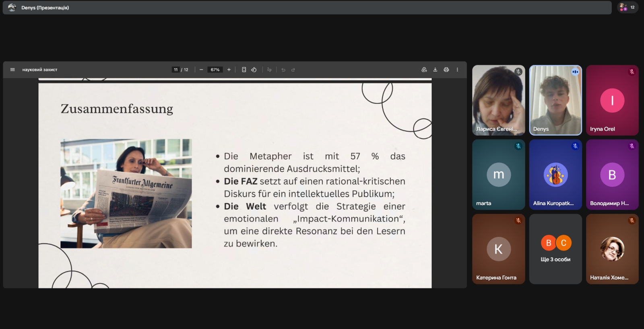Click the marta participant tile
The width and height of the screenshot is (644, 329).
coord(498,175)
